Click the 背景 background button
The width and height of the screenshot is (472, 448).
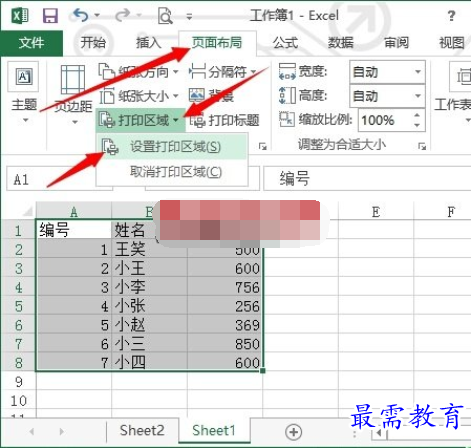211,96
